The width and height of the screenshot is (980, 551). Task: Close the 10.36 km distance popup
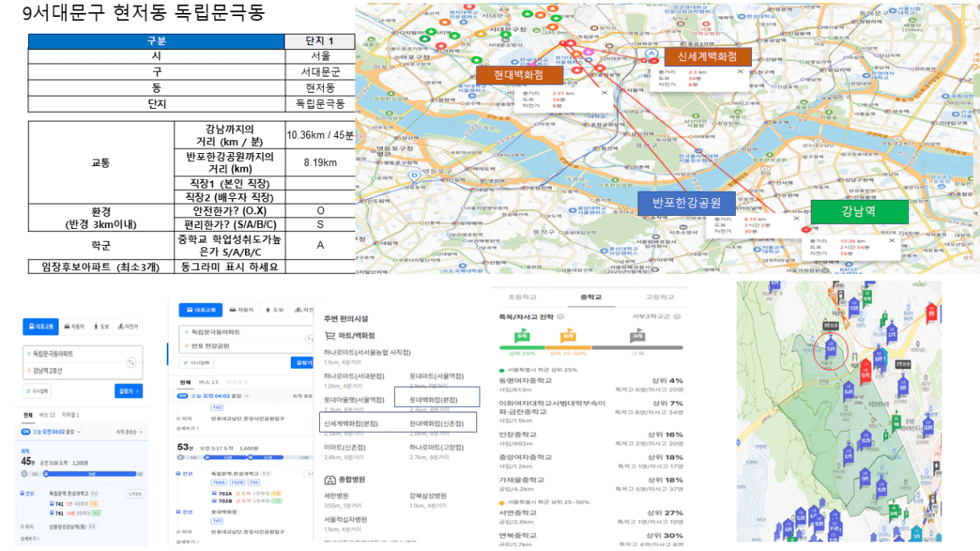point(892,240)
